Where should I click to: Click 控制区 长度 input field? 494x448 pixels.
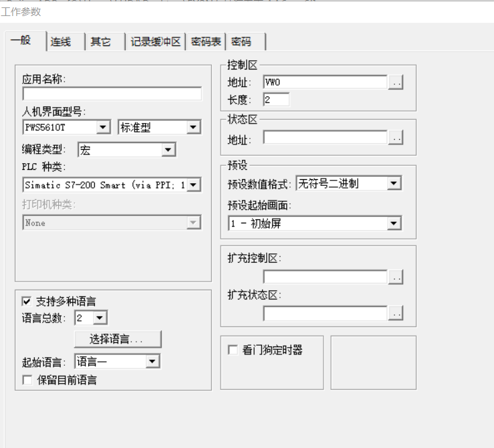276,100
